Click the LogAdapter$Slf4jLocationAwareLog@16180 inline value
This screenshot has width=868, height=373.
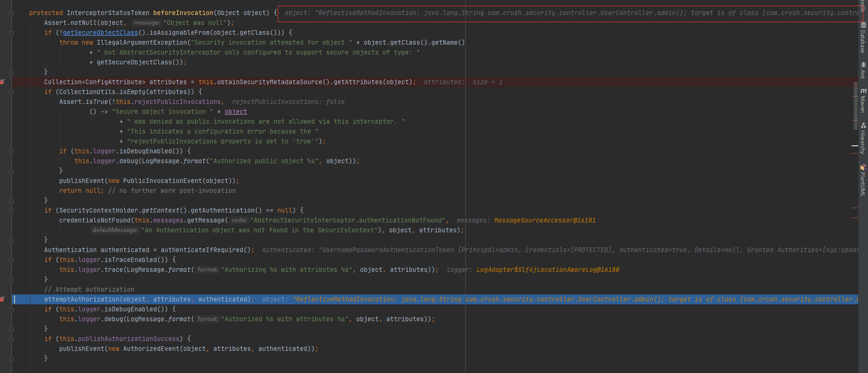point(548,270)
